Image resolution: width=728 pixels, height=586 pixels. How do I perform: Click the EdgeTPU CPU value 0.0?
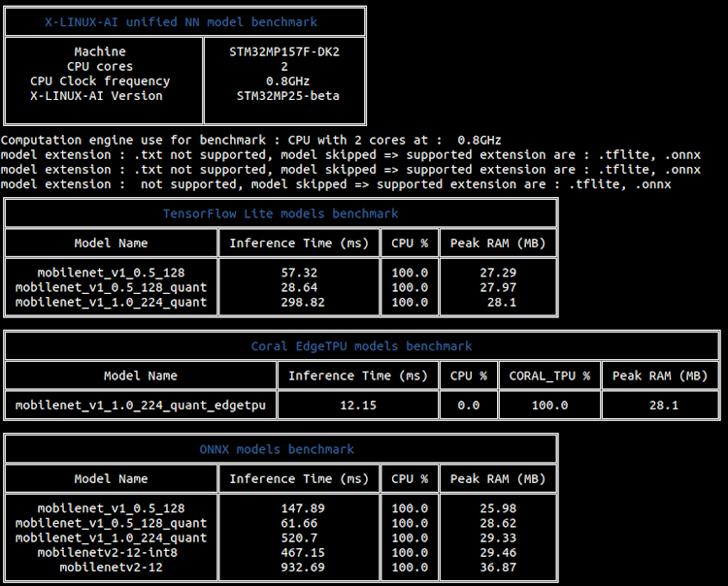[469, 405]
